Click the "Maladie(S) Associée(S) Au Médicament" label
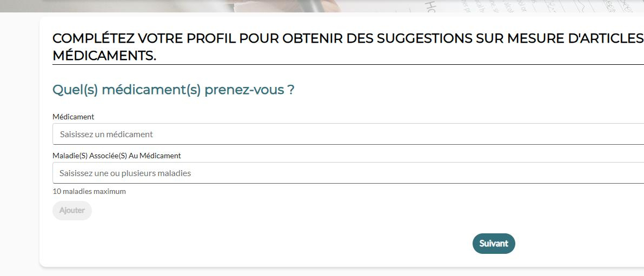Viewport: 644px width, 276px height. coord(116,156)
